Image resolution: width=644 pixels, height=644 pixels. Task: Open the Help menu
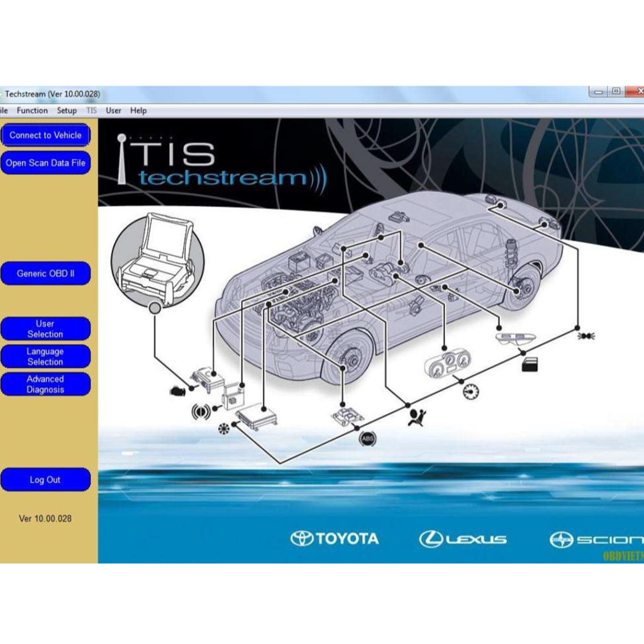pyautogui.click(x=138, y=111)
